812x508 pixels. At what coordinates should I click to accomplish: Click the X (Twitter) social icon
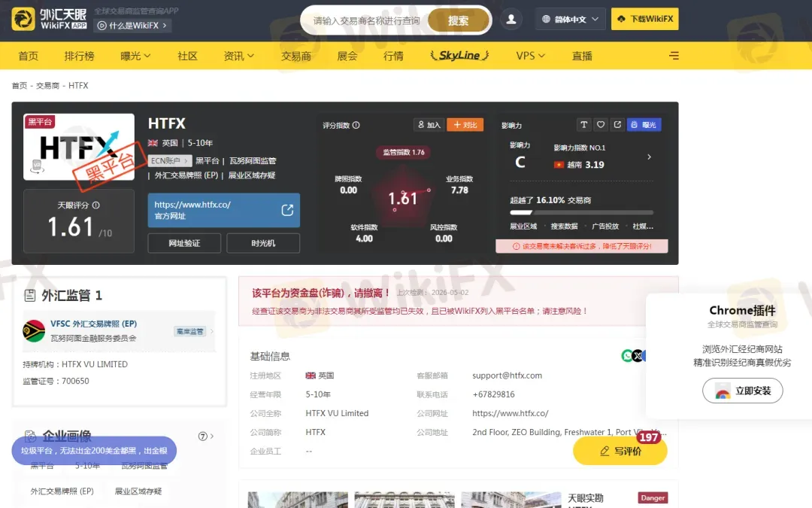coord(638,355)
